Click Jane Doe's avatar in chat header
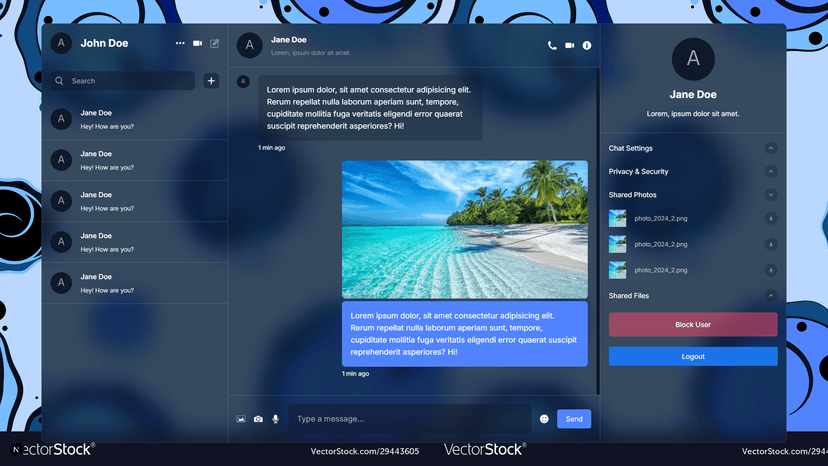The height and width of the screenshot is (466, 828). click(x=250, y=45)
